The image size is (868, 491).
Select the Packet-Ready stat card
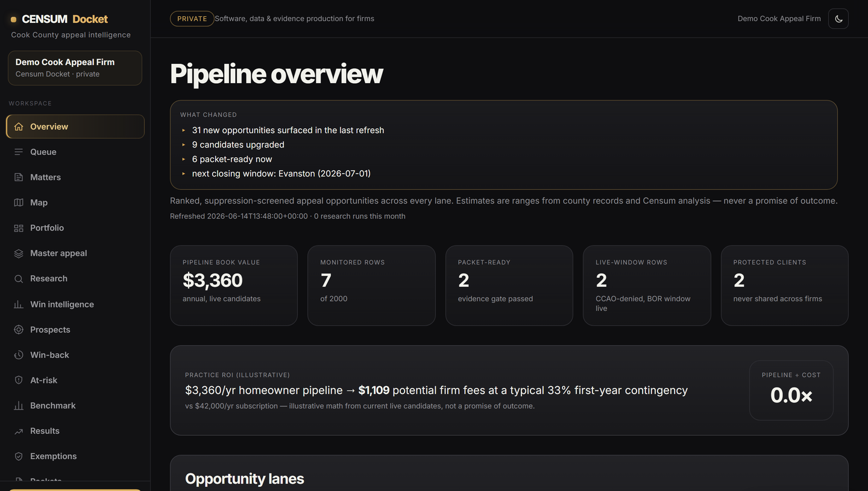(x=509, y=286)
